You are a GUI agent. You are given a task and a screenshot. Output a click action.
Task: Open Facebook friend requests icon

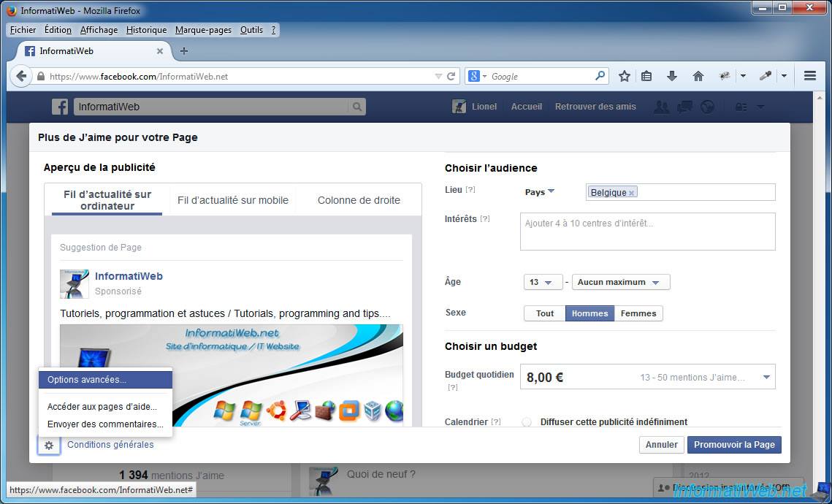point(662,107)
